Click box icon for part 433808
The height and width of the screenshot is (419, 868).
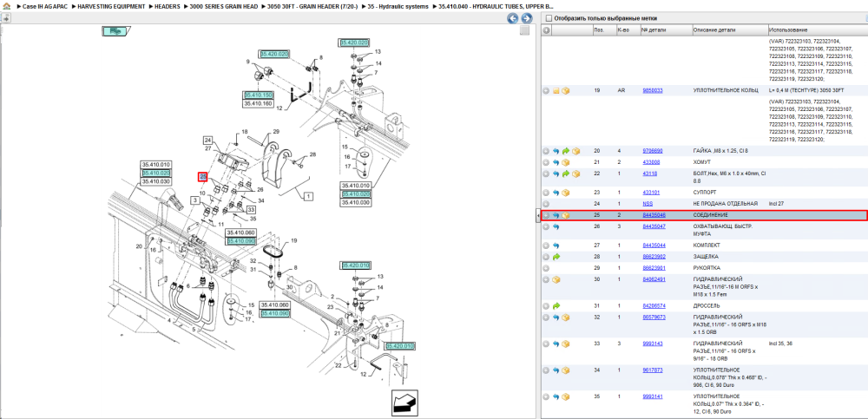(x=566, y=163)
